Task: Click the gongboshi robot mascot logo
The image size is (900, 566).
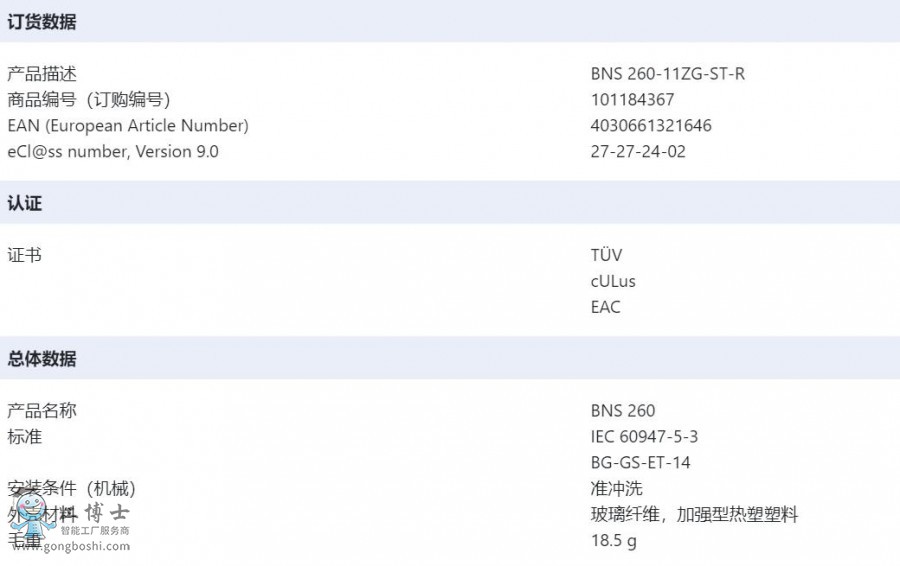Action: (32, 517)
